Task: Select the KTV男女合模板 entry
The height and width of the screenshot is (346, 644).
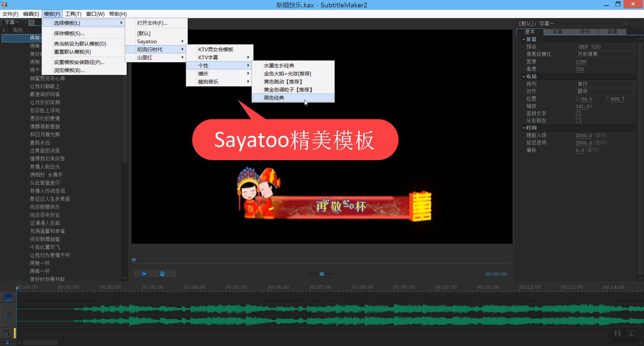Action: 219,50
